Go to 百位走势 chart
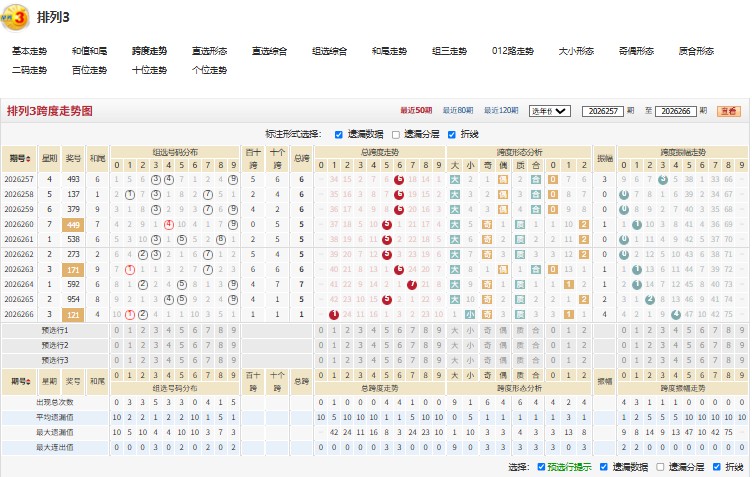Viewport: 752px width, 477px height. point(90,70)
